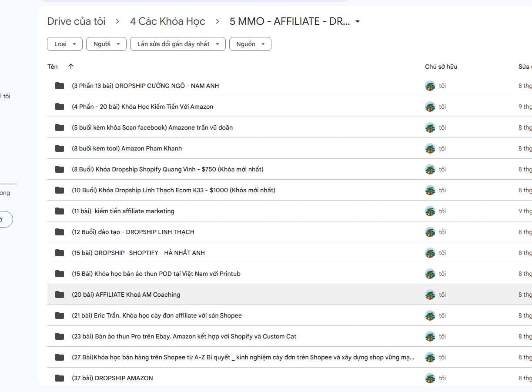Image resolution: width=532 pixels, height=392 pixels.
Task: Click folder icon of DROPSHIP CƯỜNG NGÔ - NAM ANH
Action: (x=60, y=86)
